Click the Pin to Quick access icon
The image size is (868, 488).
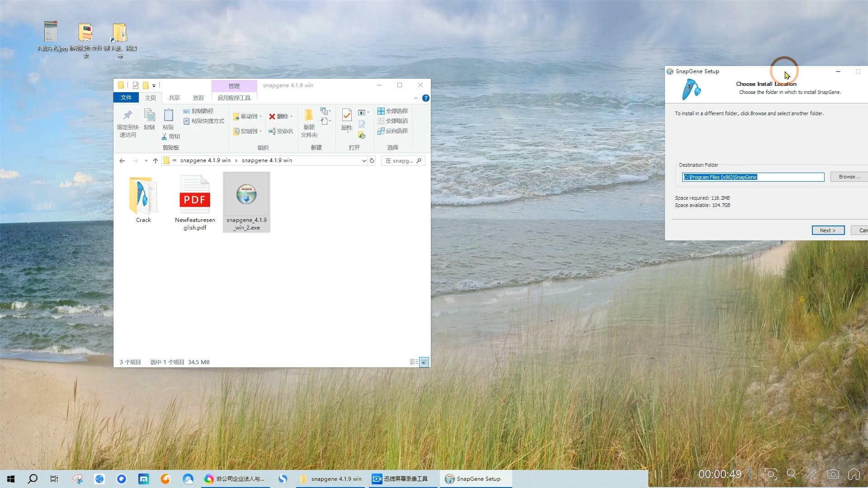[127, 115]
